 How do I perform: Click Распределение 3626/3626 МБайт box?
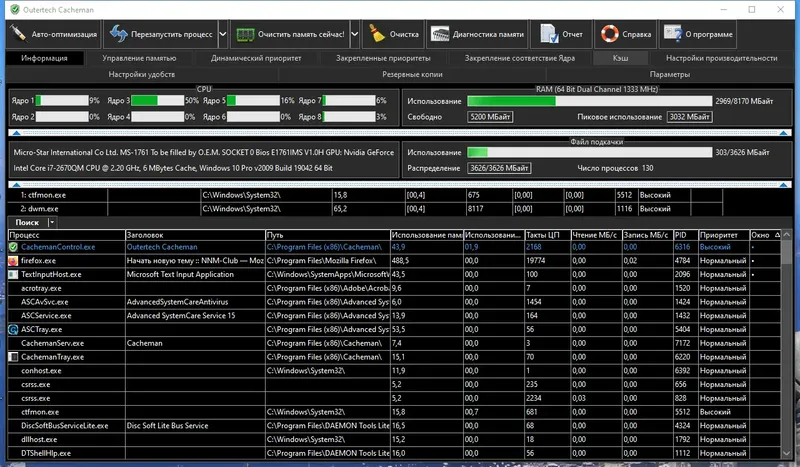[x=499, y=168]
